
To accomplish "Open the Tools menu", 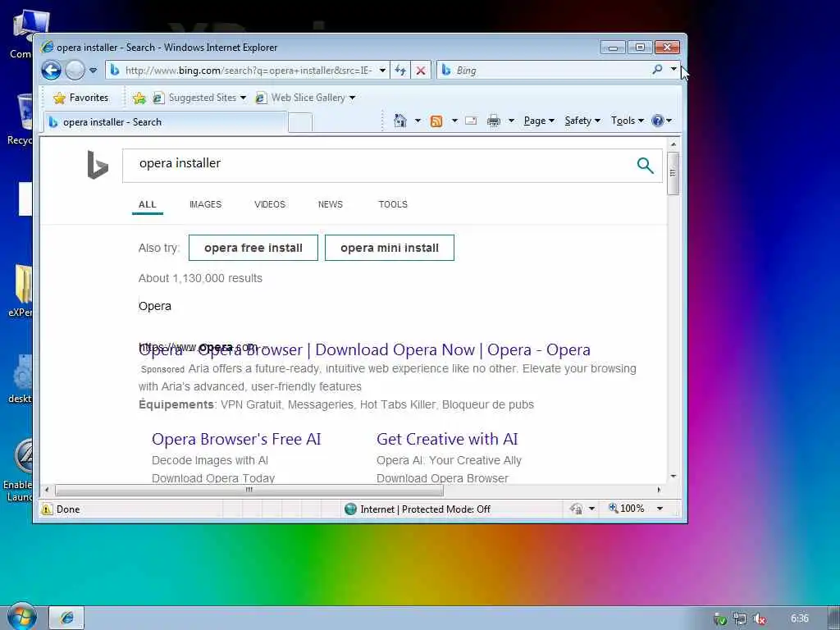I will pyautogui.click(x=627, y=121).
